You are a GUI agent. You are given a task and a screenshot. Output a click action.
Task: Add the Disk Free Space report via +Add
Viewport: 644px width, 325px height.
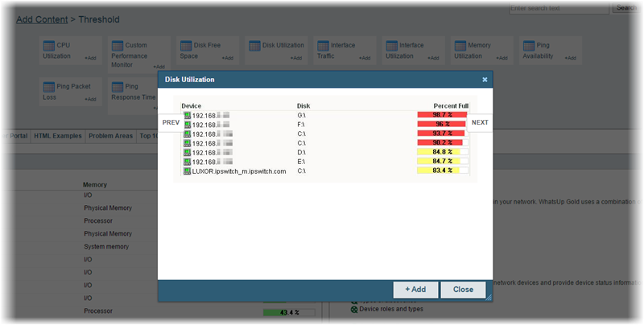pyautogui.click(x=228, y=58)
